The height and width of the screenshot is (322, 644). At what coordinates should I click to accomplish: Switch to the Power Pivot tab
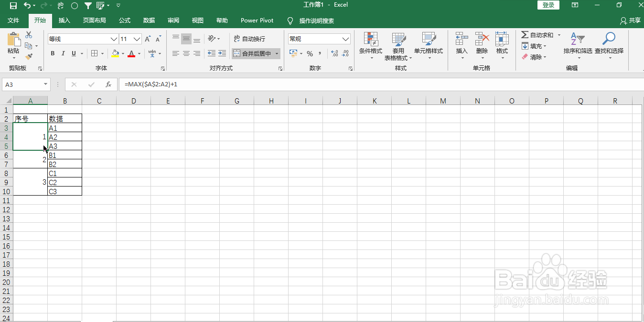coord(257,21)
